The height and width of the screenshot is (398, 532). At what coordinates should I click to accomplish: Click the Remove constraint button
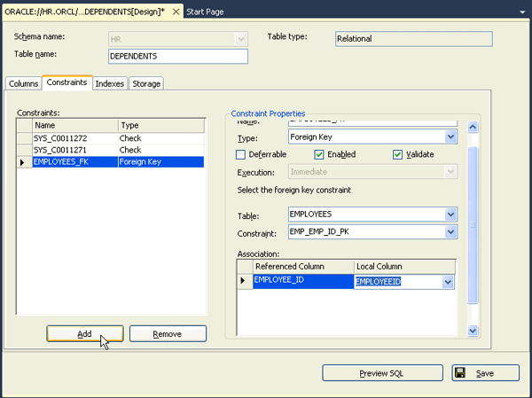click(168, 333)
